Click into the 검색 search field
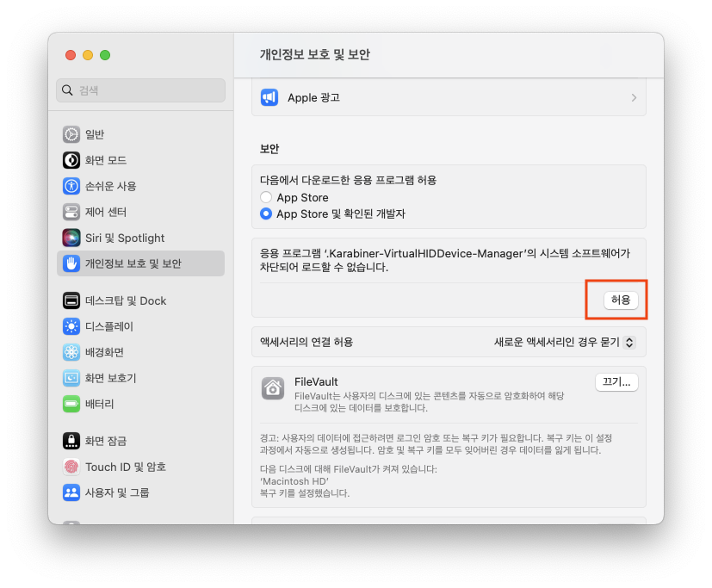Screen dimensions: 712x588 [141, 90]
